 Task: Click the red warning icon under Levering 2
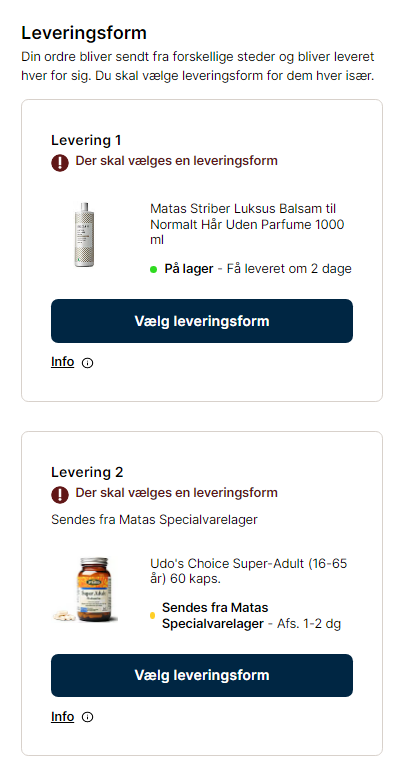pyautogui.click(x=60, y=494)
